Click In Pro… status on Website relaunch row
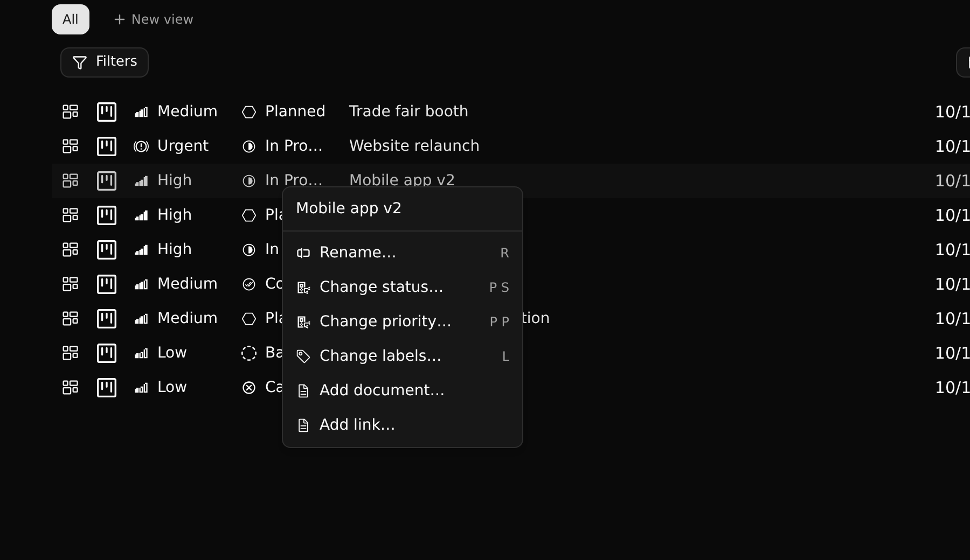This screenshot has height=560, width=970. (x=294, y=146)
